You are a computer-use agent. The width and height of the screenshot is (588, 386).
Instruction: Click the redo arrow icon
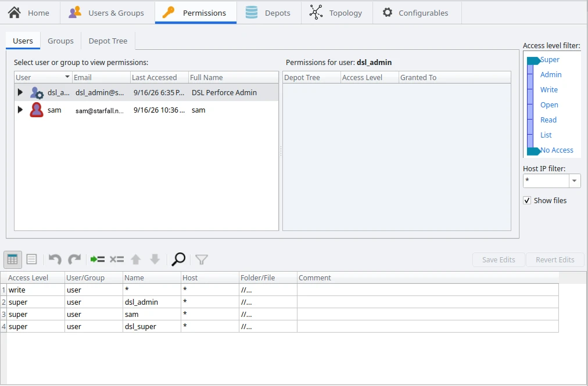pyautogui.click(x=74, y=259)
